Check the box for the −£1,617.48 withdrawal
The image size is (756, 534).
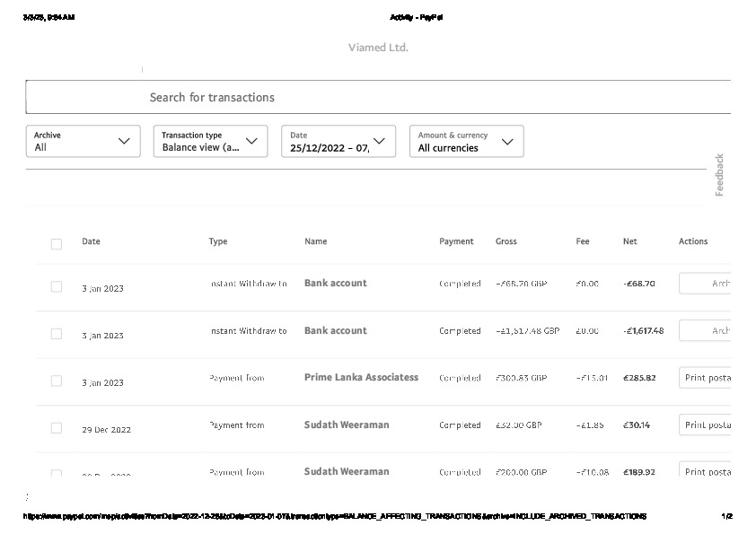coord(57,334)
